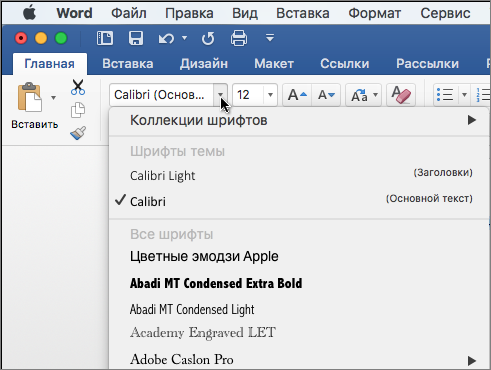Open the Вставка menu in the menu bar
Viewport: 491px width, 370px height.
[303, 13]
